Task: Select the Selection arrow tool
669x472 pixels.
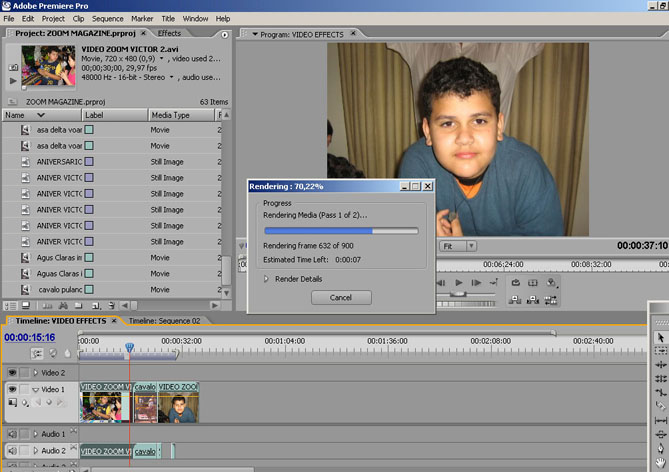Action: tap(661, 338)
